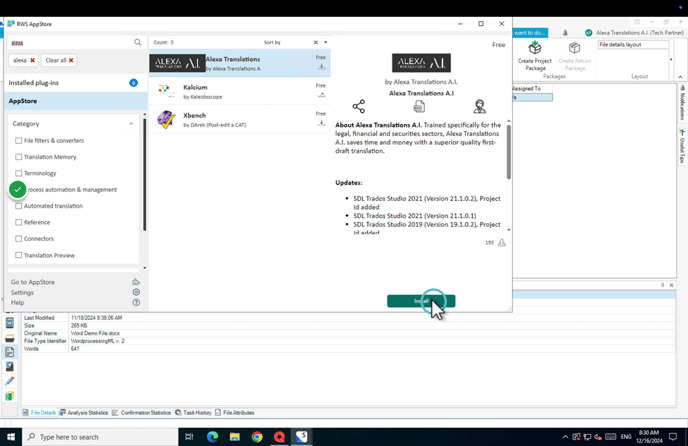This screenshot has height=446, width=688.
Task: Check the Translation Preview category
Action: pos(18,255)
